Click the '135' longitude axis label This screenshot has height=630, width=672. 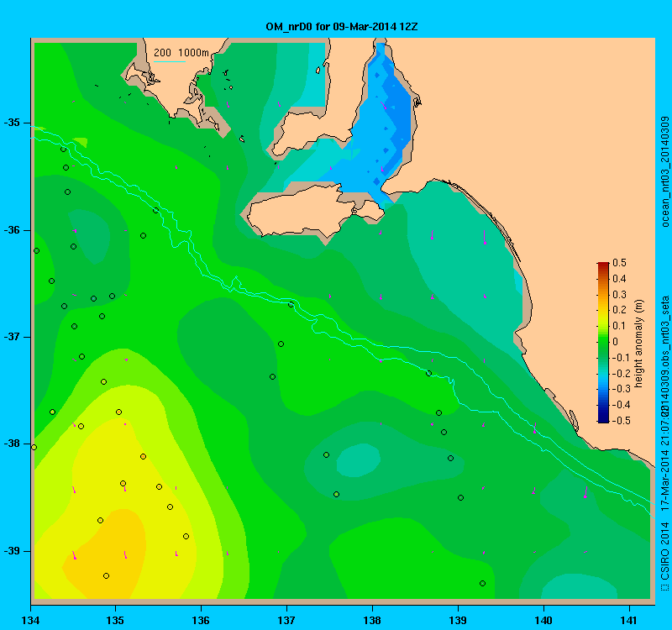[x=115, y=620]
